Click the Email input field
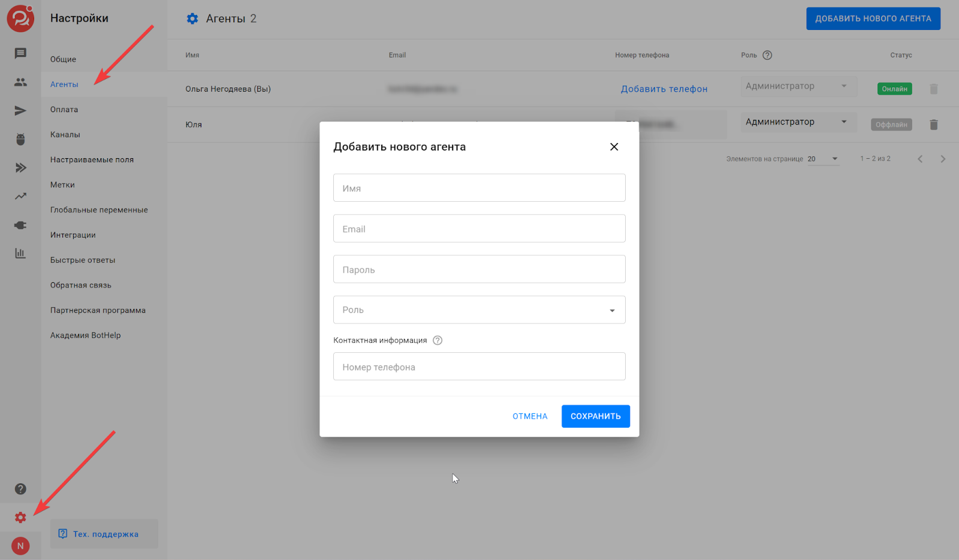Image resolution: width=959 pixels, height=560 pixels. click(479, 229)
